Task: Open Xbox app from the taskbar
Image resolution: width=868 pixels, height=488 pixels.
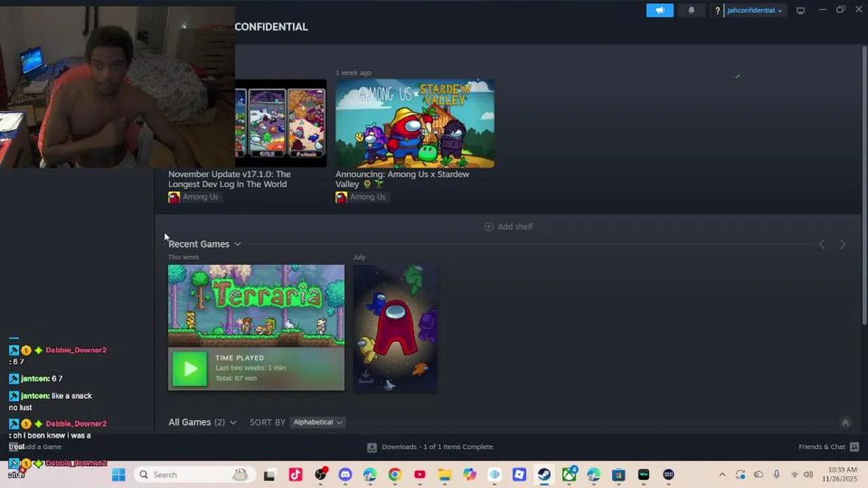Action: click(x=569, y=474)
